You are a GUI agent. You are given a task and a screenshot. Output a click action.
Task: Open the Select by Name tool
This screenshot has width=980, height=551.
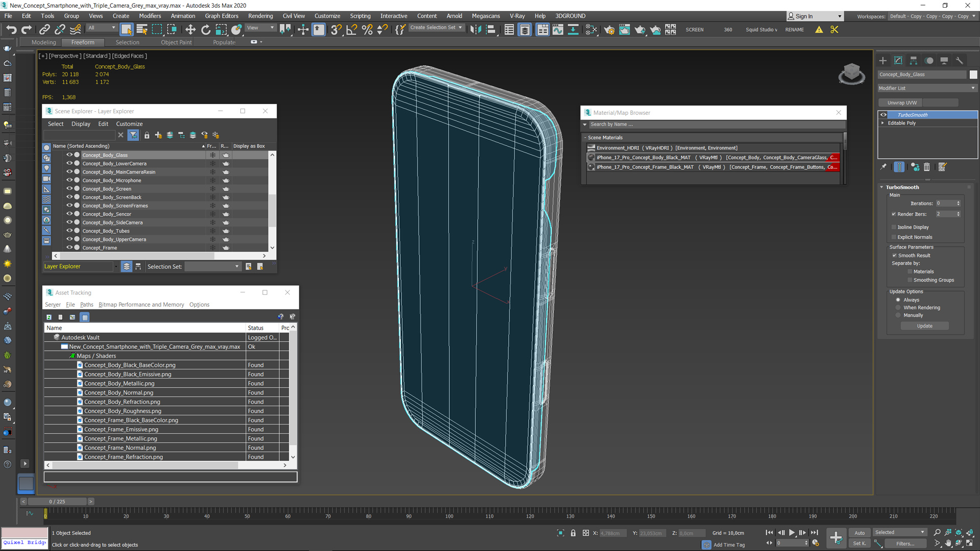tap(142, 30)
